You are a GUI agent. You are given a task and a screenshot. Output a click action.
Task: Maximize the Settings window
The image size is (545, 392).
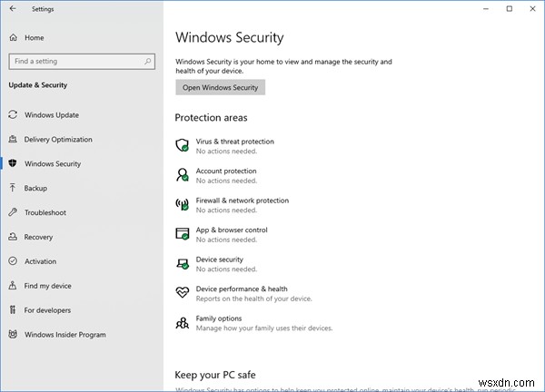510,9
